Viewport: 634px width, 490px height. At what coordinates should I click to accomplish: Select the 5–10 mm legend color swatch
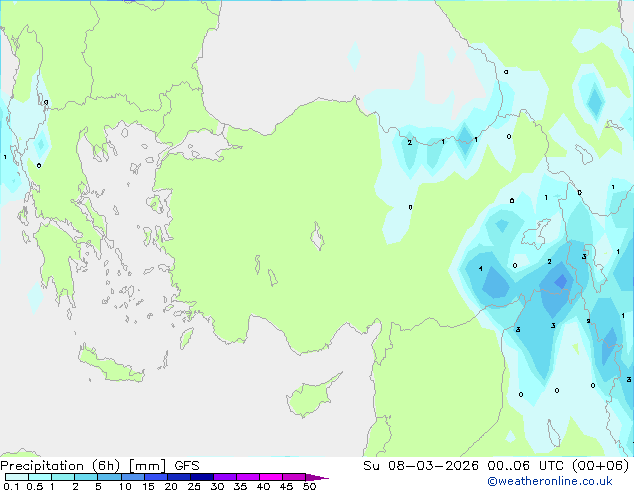point(110,477)
